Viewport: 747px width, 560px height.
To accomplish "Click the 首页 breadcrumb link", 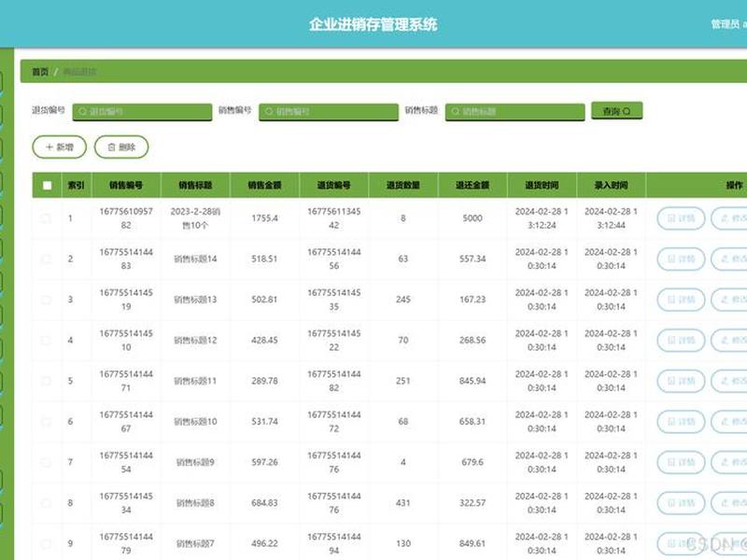I will tap(40, 72).
